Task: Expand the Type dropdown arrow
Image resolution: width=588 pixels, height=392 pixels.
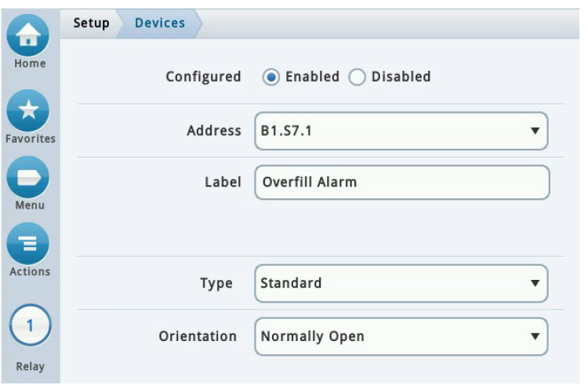Action: point(535,283)
